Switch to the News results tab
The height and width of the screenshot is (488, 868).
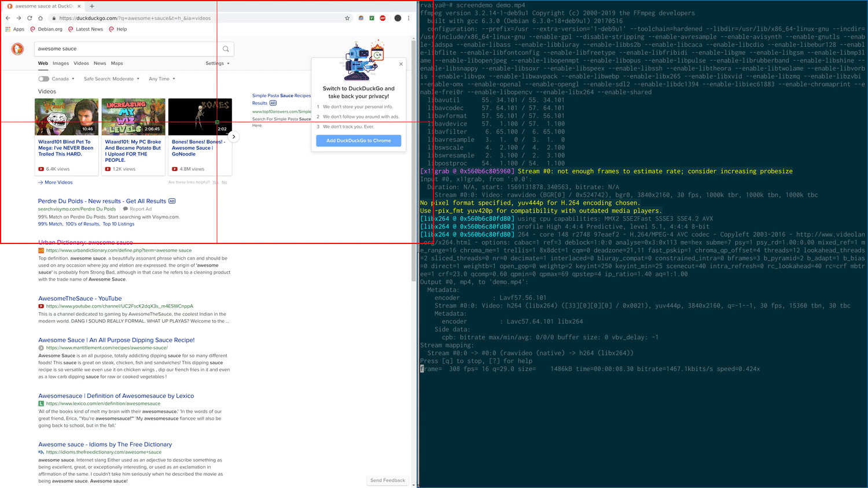click(100, 64)
